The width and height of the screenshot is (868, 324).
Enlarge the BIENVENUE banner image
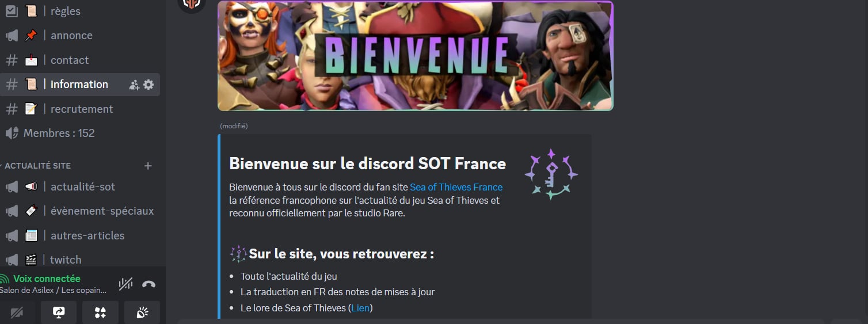[x=415, y=56]
